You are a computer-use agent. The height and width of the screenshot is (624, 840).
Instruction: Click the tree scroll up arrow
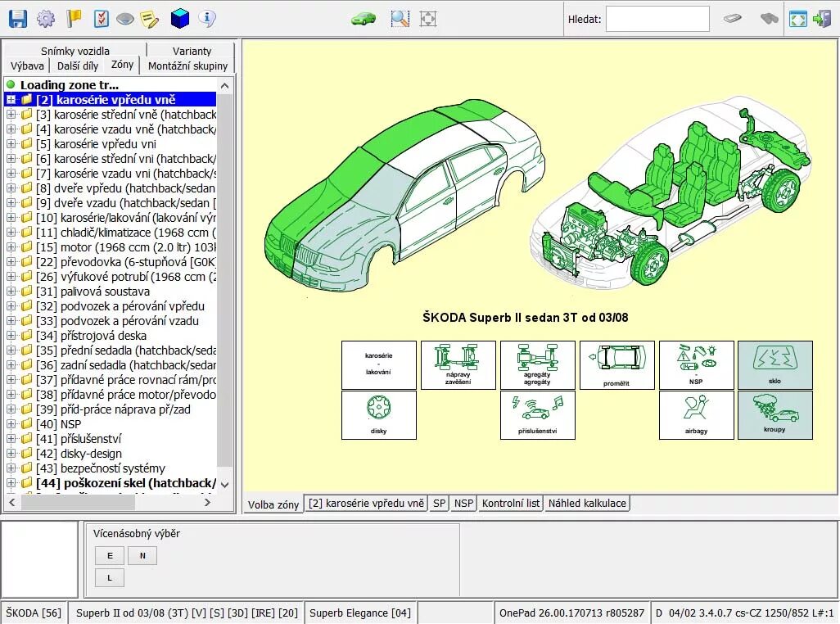pyautogui.click(x=225, y=86)
